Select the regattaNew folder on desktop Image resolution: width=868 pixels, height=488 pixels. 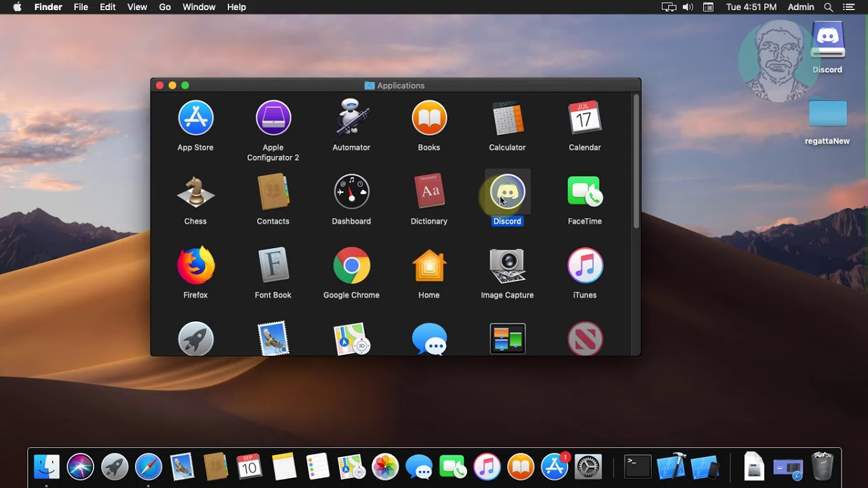pos(827,114)
